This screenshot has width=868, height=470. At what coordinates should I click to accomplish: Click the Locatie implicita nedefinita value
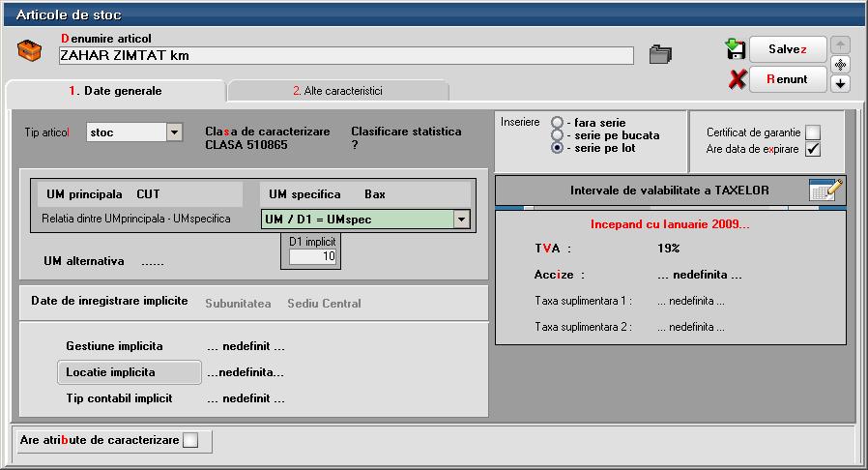[x=246, y=372]
